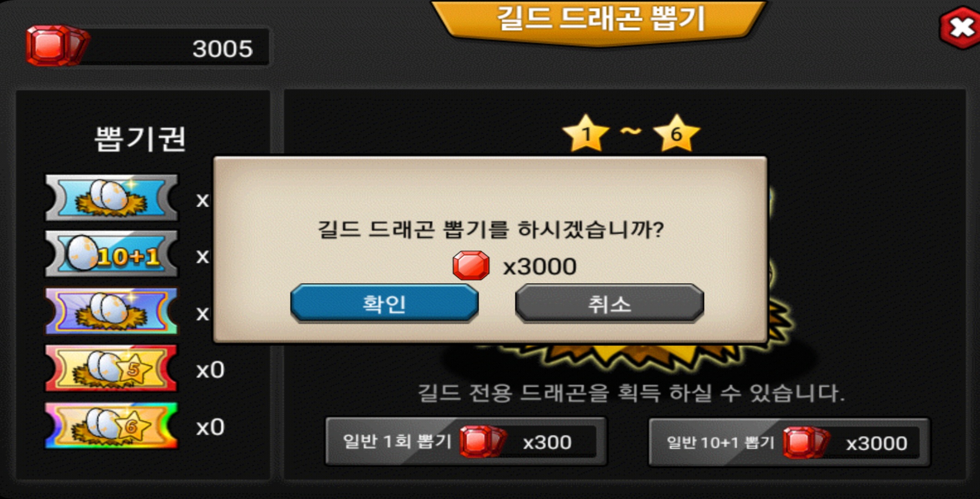Tap the 뽑기권 panel heading
The image size is (980, 499).
point(140,138)
